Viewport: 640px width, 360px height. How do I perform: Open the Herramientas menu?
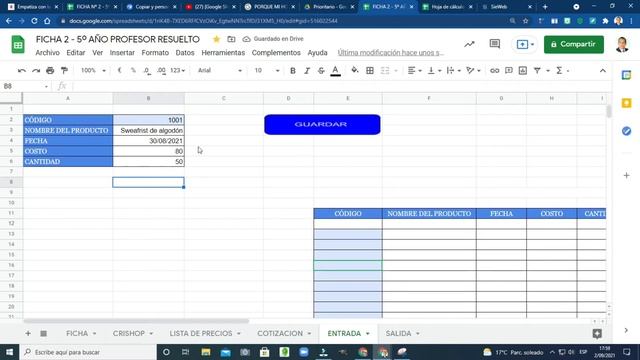coord(223,53)
